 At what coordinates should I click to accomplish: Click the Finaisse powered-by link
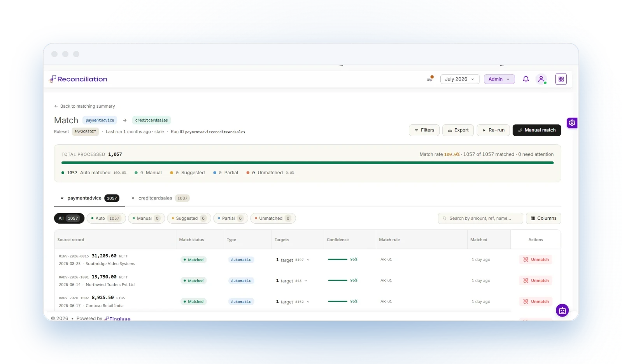point(117,319)
